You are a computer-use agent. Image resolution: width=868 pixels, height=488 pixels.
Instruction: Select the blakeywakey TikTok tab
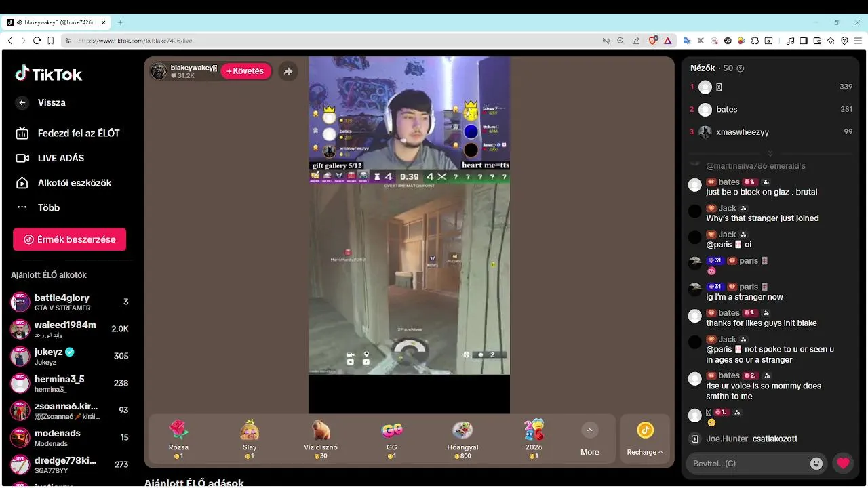point(56,22)
